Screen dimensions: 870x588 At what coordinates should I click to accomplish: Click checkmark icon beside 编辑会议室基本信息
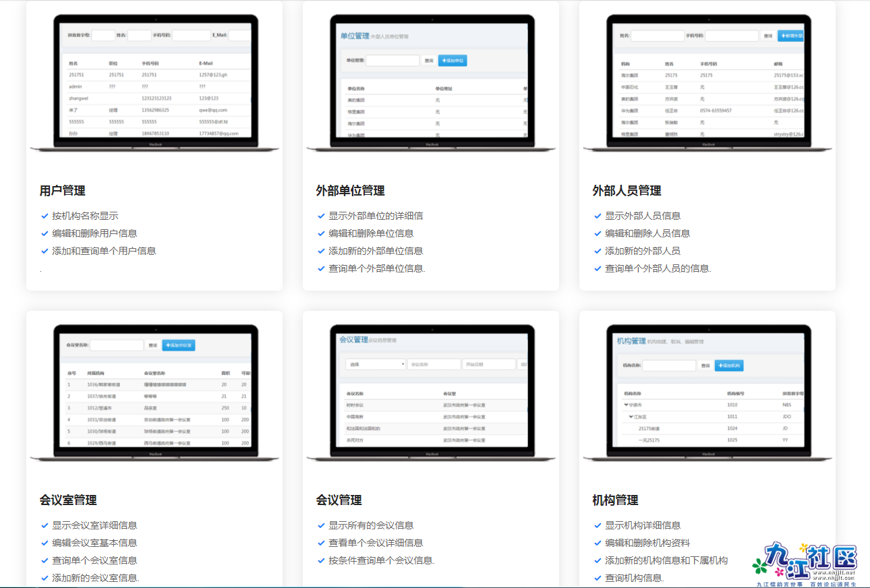(x=45, y=543)
